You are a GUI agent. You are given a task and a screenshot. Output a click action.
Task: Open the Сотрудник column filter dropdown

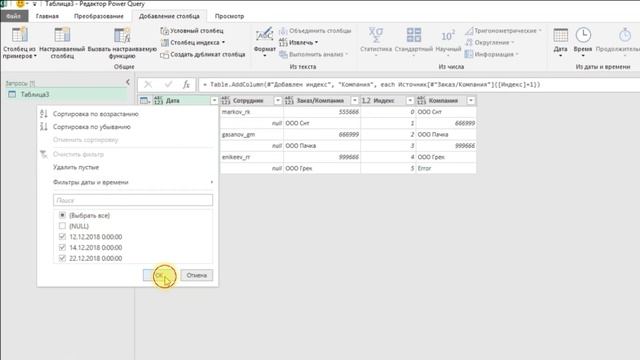tap(278, 100)
